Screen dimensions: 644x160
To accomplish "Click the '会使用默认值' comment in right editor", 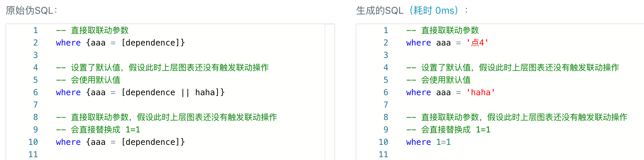I will click(x=446, y=80).
